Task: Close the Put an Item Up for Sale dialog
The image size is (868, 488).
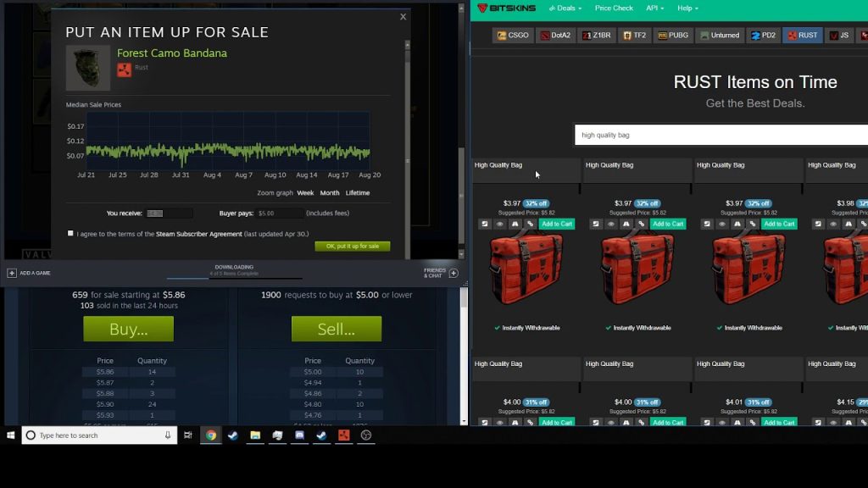Action: 403,17
